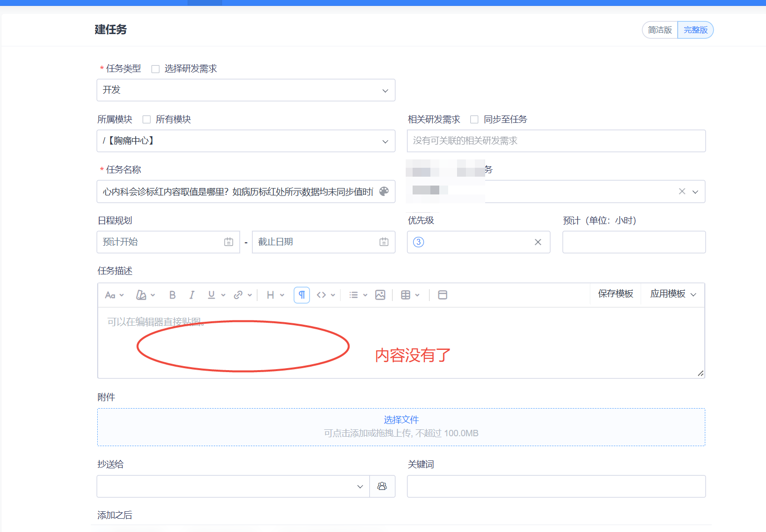Expand the assignee dropdown arrow
This screenshot has width=766, height=532.
pyautogui.click(x=695, y=191)
